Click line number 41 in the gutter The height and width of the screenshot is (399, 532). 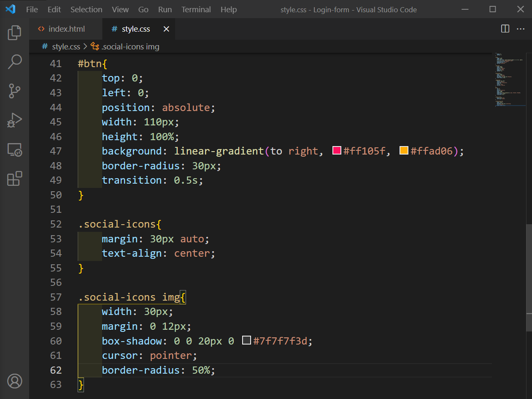point(56,63)
